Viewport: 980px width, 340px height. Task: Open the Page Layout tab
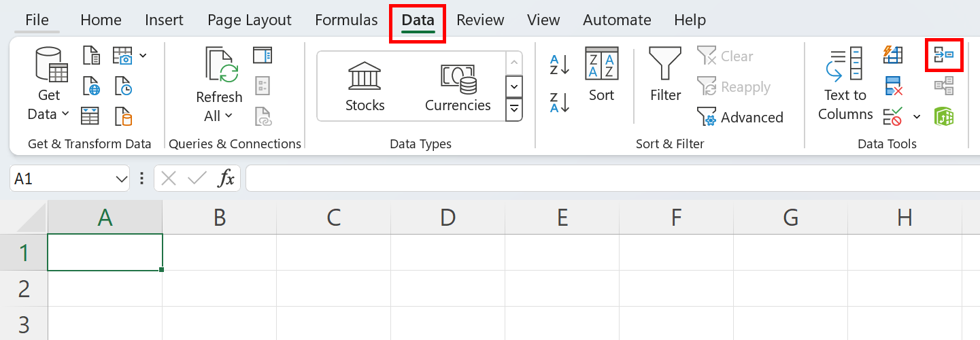click(249, 20)
